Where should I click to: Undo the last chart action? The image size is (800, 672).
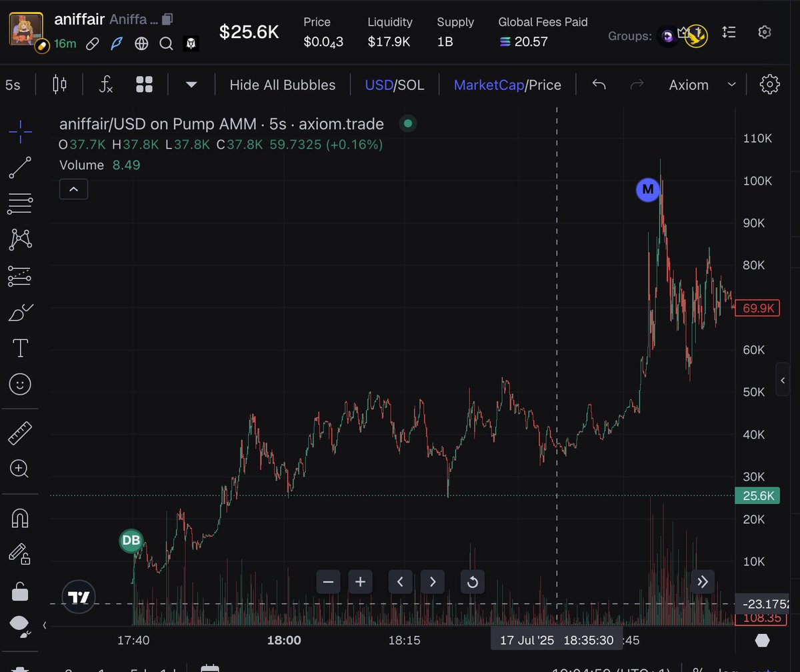pos(599,85)
